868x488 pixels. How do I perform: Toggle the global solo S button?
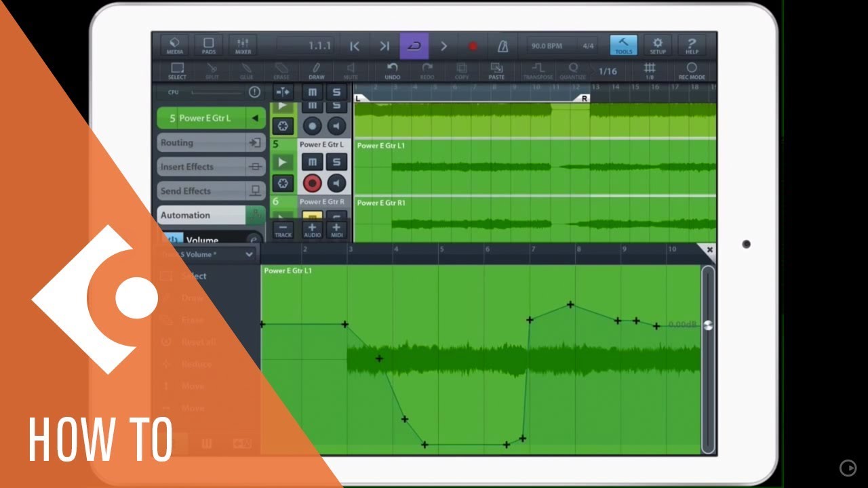click(336, 91)
